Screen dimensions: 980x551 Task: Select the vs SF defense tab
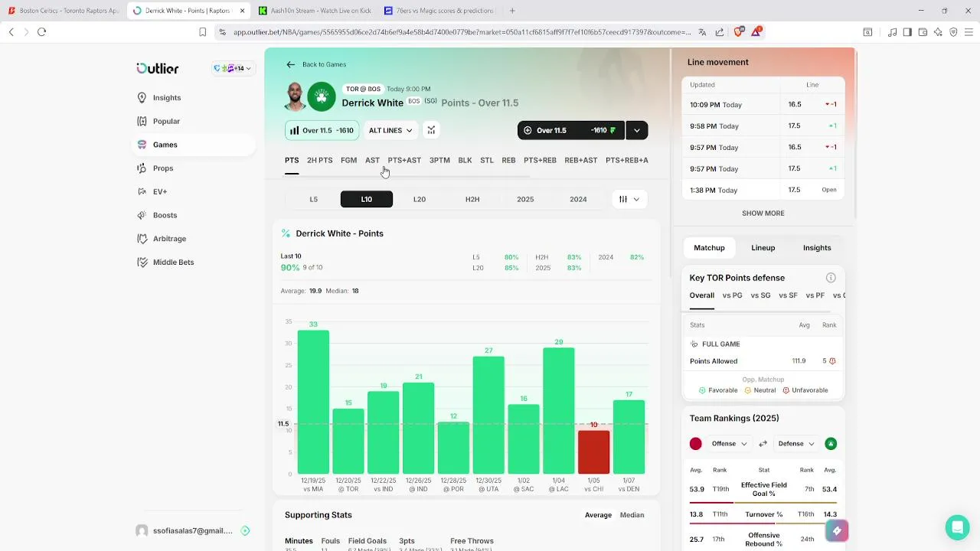[x=788, y=295]
